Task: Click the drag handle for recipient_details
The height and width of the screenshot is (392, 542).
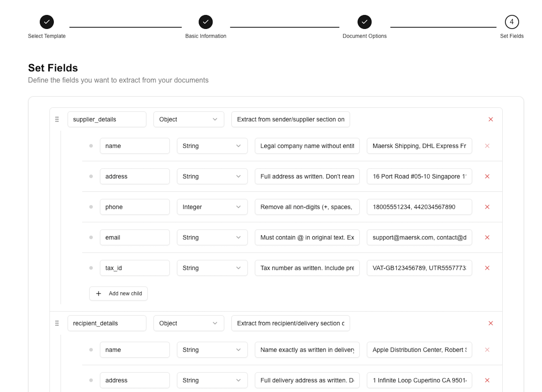Action: click(x=57, y=323)
